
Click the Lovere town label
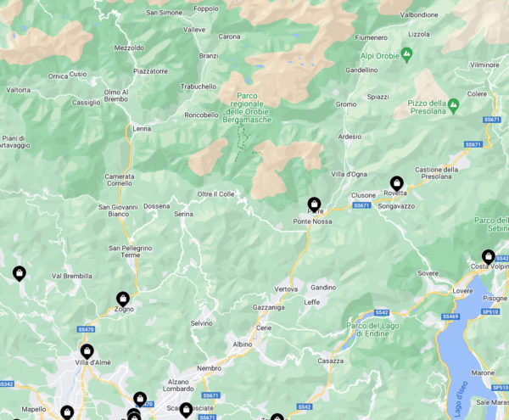click(x=462, y=291)
